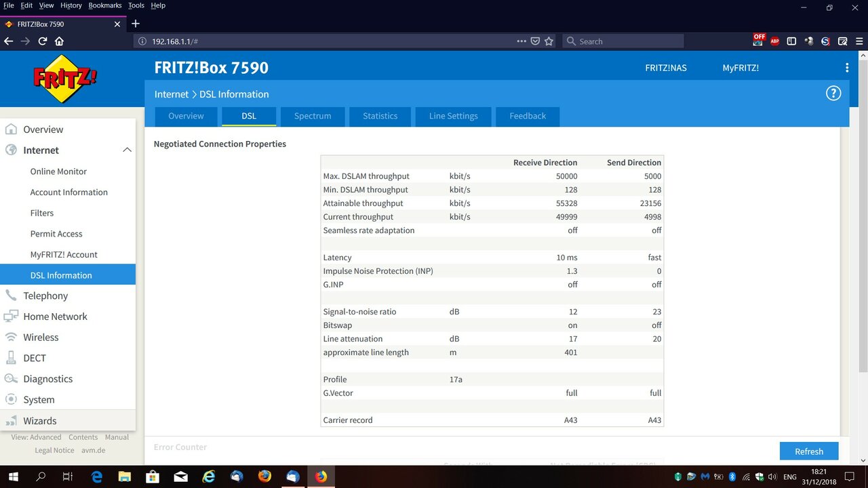Click in the browser Search field
Screen dimensions: 868x488
(623, 41)
